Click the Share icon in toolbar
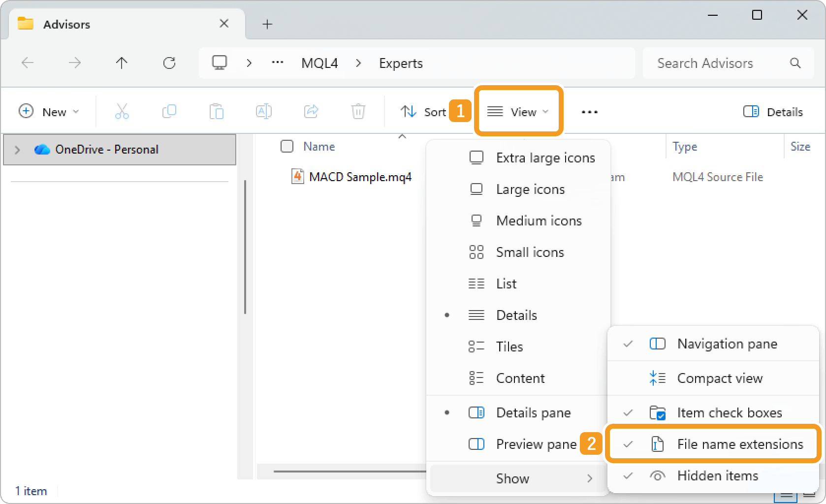Image resolution: width=826 pixels, height=504 pixels. tap(311, 112)
